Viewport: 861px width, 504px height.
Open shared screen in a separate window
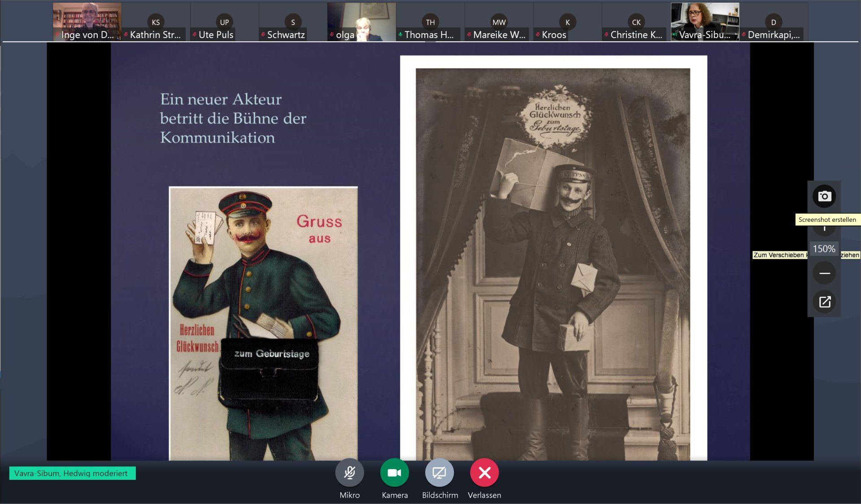(x=824, y=302)
